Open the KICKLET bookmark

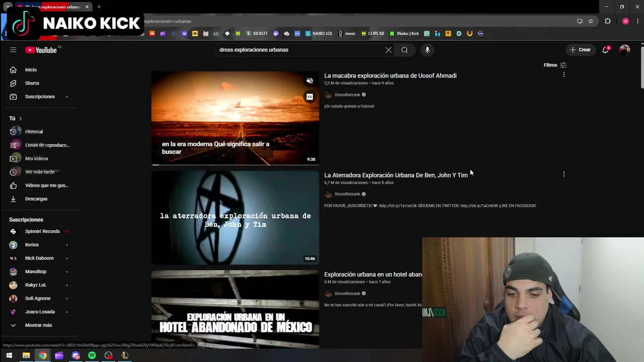257,34
